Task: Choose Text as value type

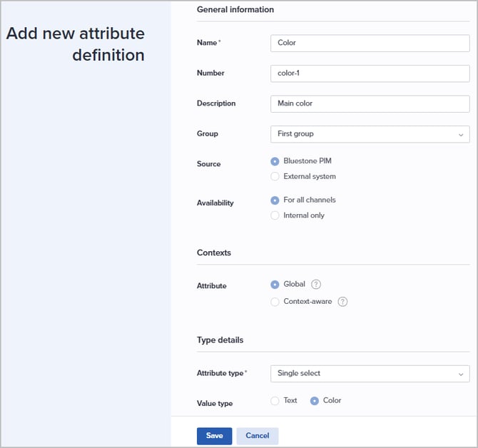Action: tap(275, 401)
